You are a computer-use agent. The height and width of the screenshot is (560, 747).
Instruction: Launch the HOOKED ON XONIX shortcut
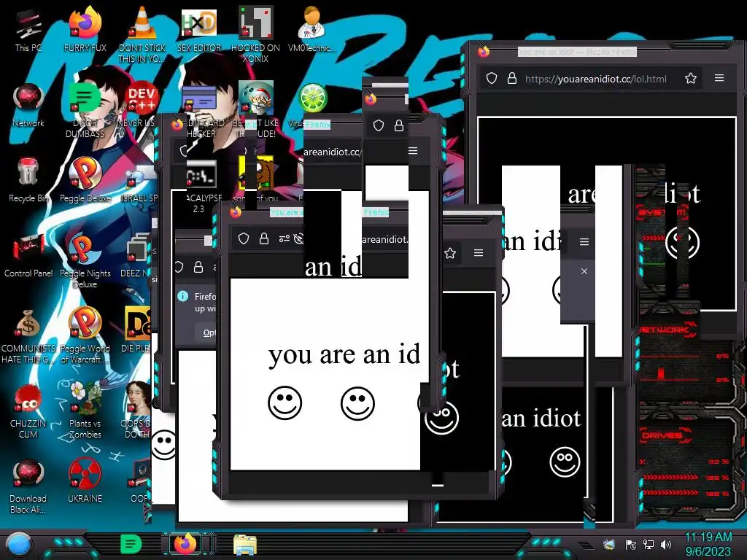click(255, 36)
